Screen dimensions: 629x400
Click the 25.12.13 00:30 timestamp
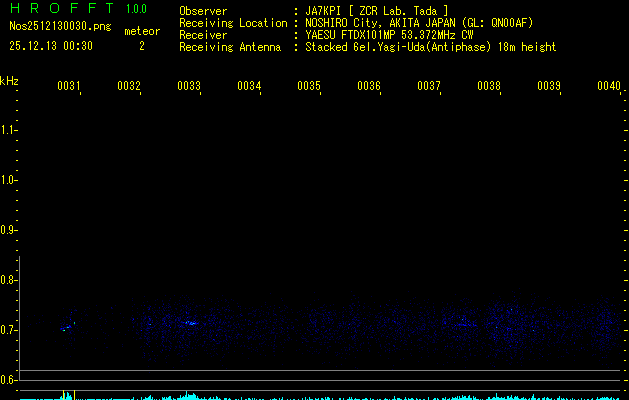point(51,46)
